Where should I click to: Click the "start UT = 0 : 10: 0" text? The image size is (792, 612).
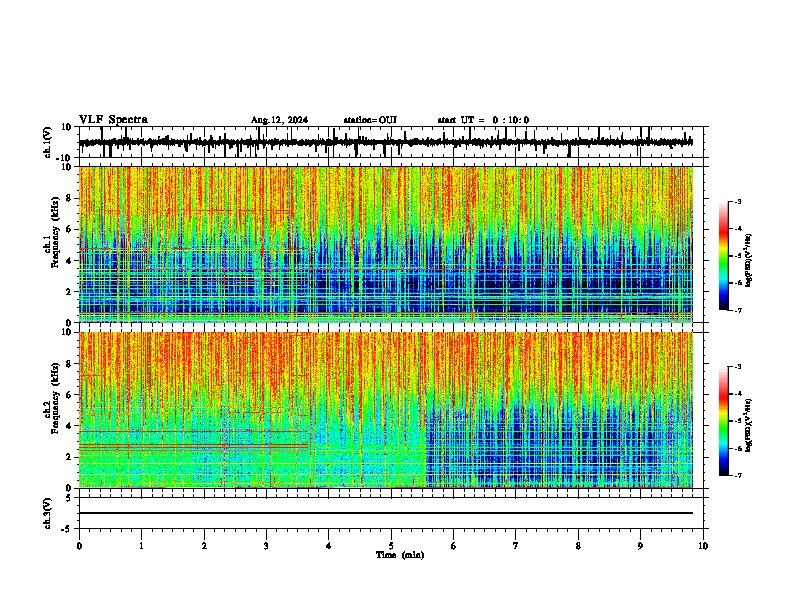click(x=483, y=120)
